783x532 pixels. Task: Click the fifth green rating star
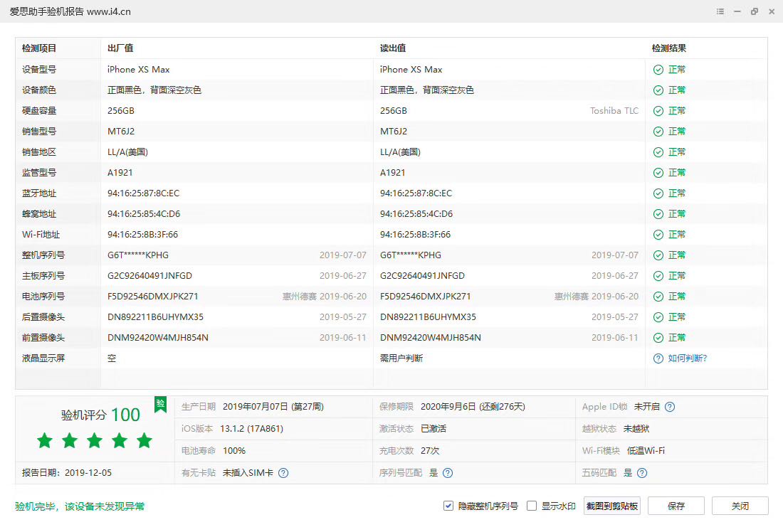point(144,441)
